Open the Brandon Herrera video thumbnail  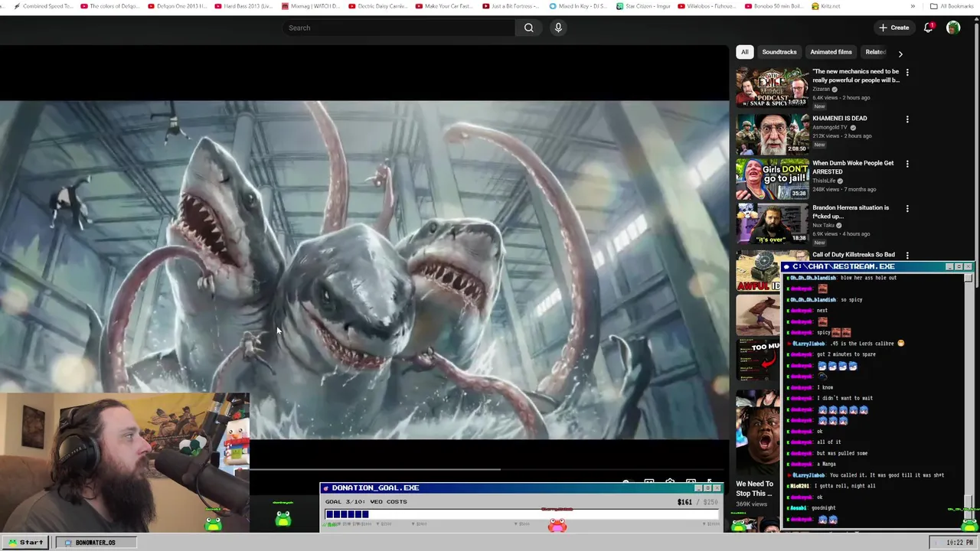point(773,223)
